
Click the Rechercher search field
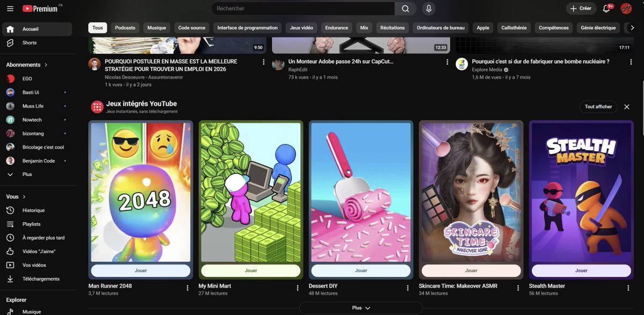303,9
